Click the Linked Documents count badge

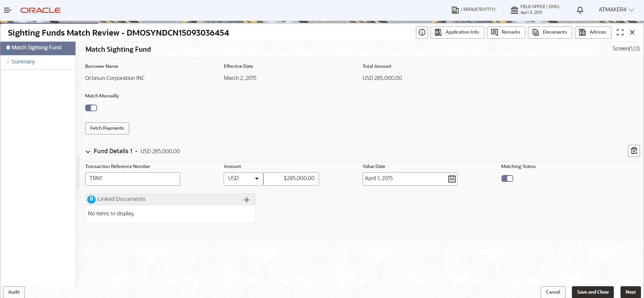point(91,199)
